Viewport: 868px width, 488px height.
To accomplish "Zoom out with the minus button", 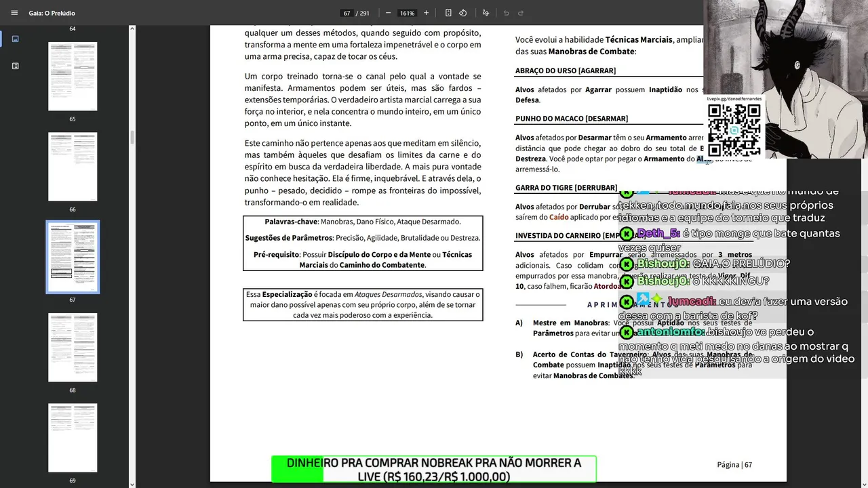I will pyautogui.click(x=388, y=13).
